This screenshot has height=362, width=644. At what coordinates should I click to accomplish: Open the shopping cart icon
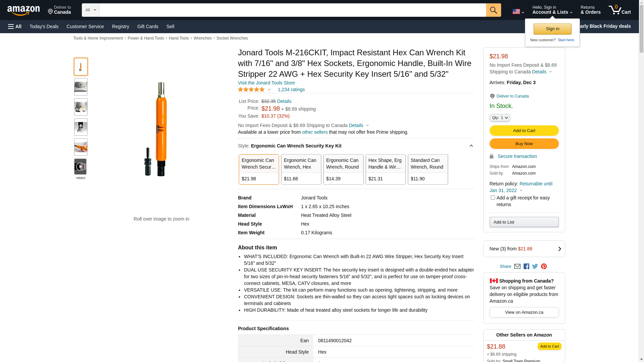click(x=619, y=10)
